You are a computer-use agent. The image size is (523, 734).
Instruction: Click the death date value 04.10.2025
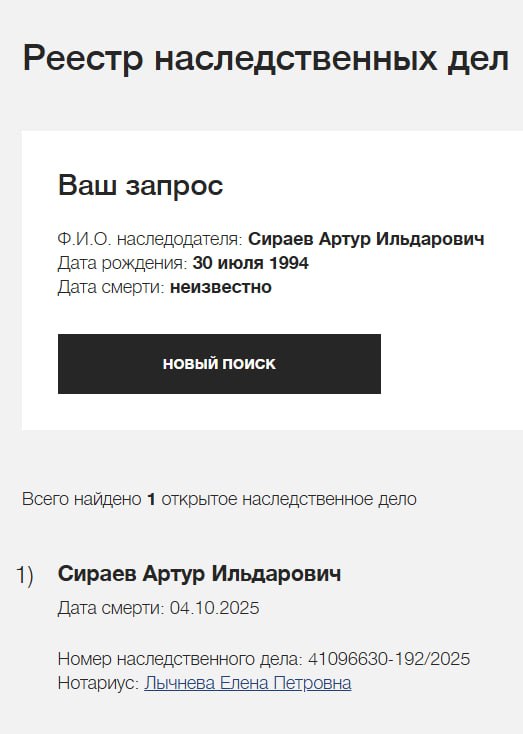[214, 608]
